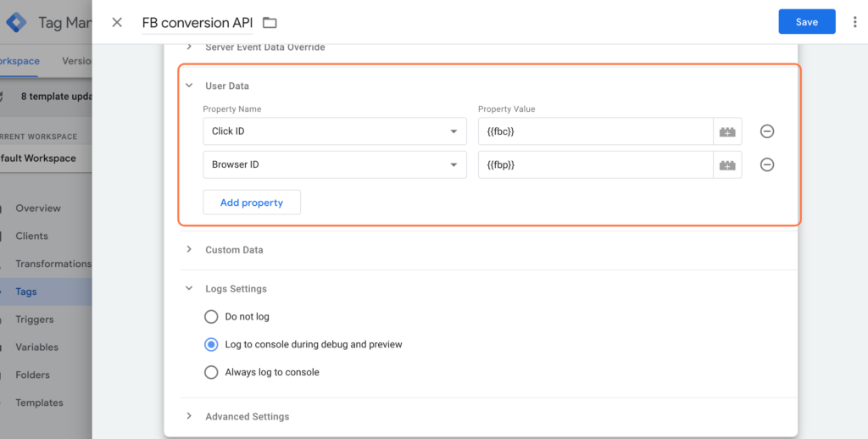Select the Do not log option
The height and width of the screenshot is (439, 868).
click(x=211, y=317)
